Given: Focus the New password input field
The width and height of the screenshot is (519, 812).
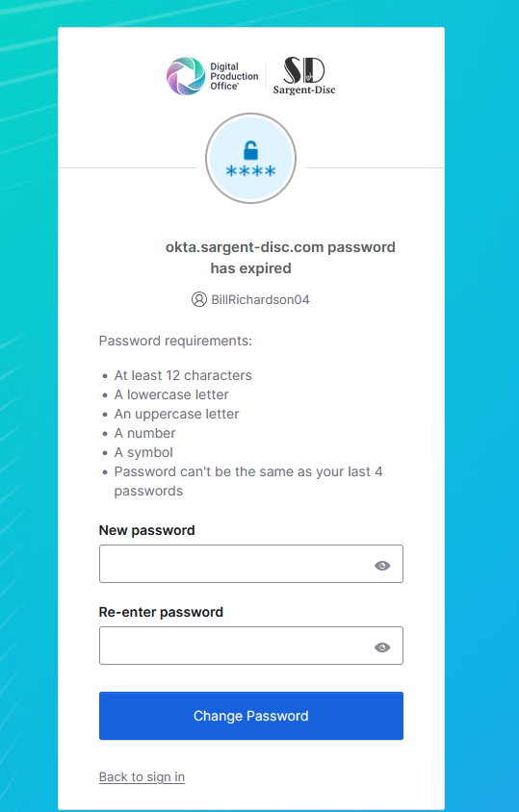Looking at the screenshot, I should (x=251, y=564).
